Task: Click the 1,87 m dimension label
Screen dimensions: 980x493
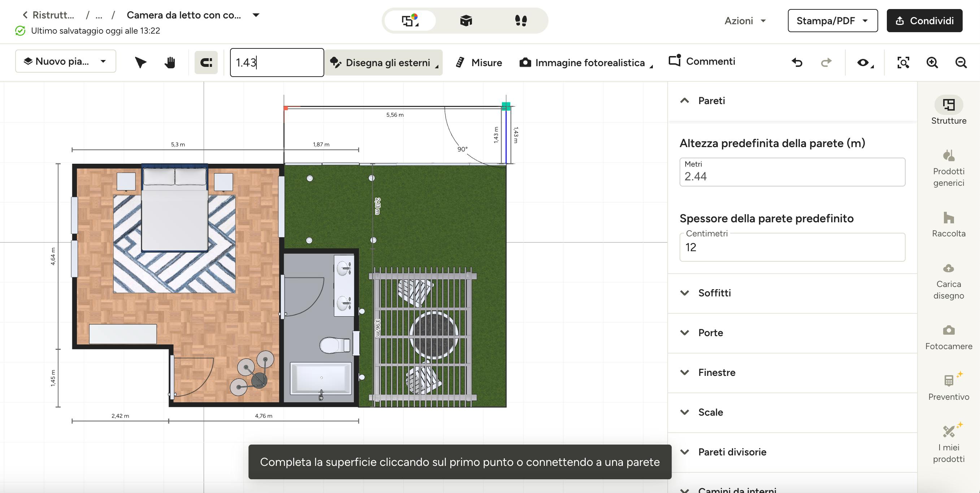Action: coord(321,145)
